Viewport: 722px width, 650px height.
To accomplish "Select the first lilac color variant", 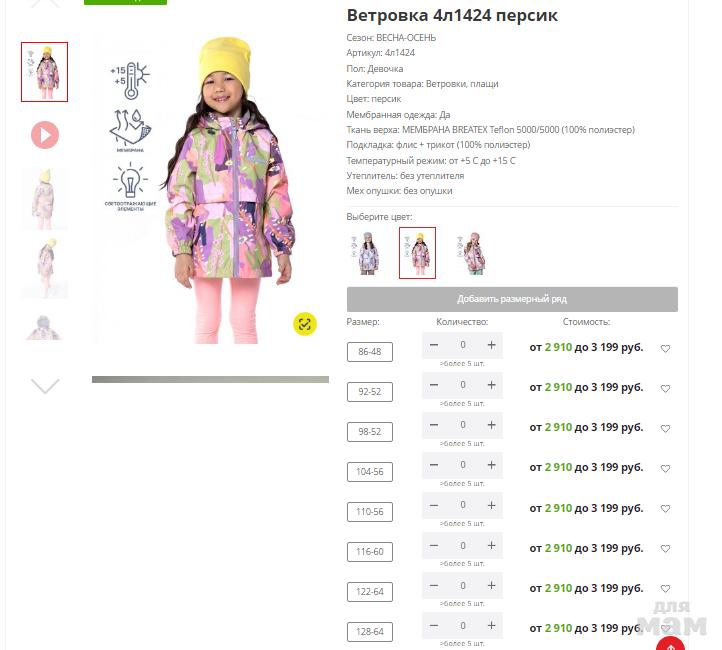I will click(367, 253).
